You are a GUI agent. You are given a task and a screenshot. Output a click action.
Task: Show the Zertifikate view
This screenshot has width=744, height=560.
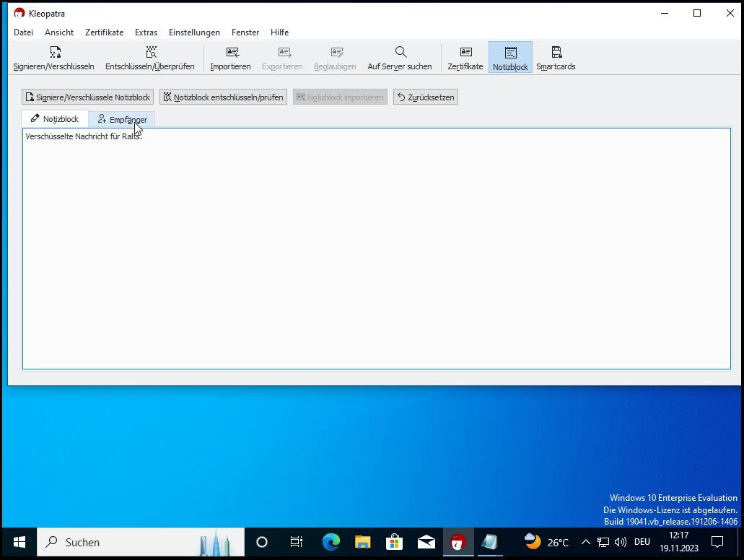click(x=465, y=58)
